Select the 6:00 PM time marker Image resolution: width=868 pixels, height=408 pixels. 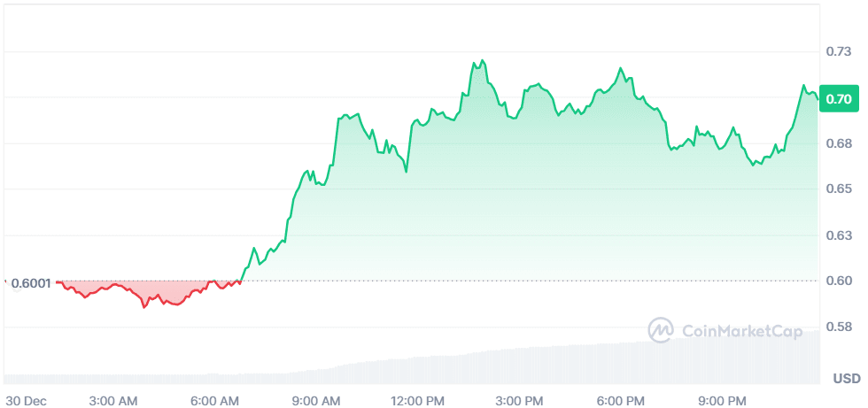point(621,400)
